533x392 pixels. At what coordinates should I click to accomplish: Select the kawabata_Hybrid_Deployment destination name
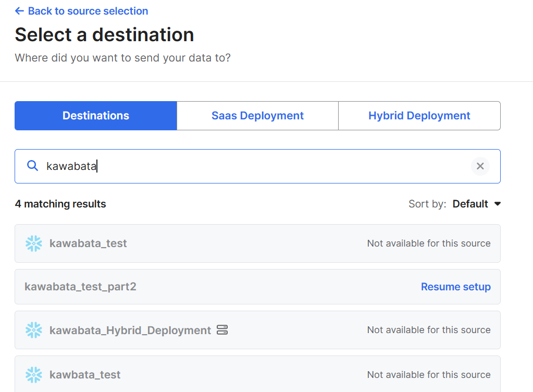point(130,330)
